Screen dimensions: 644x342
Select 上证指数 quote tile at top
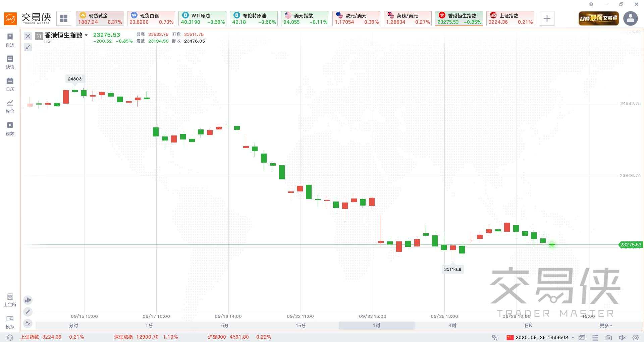[x=510, y=18]
